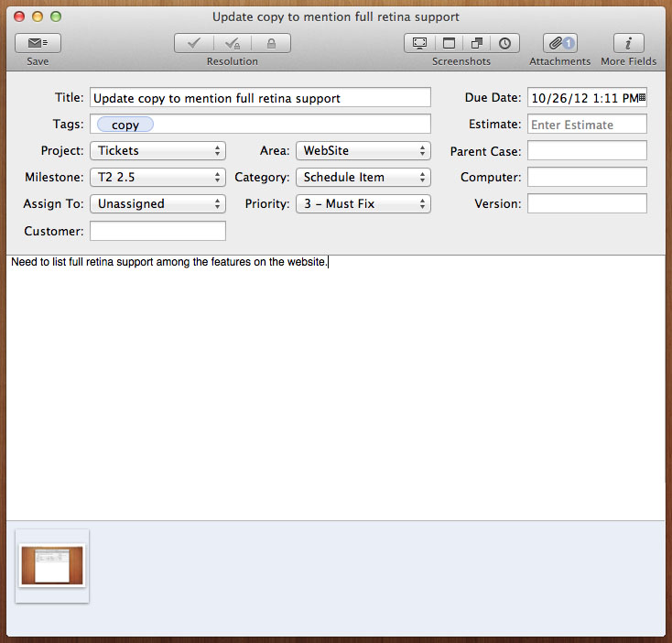Click the padlock close-case icon

(271, 43)
